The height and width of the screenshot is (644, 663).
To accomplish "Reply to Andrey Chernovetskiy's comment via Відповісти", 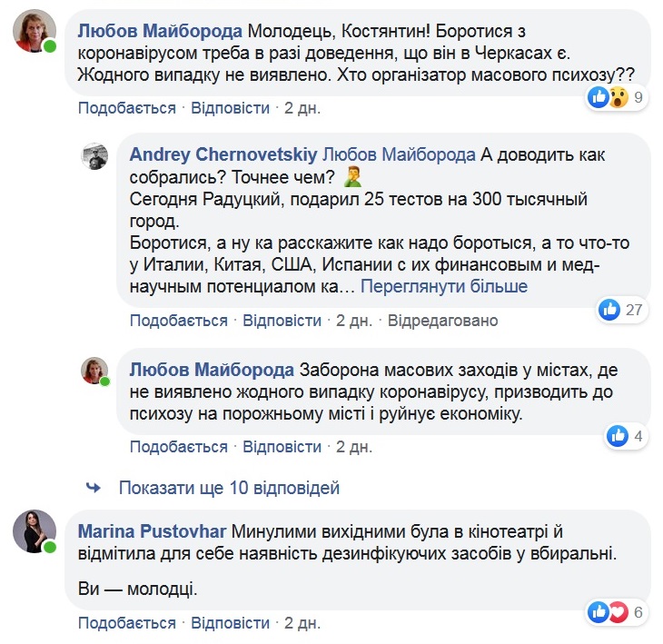I will (x=282, y=321).
